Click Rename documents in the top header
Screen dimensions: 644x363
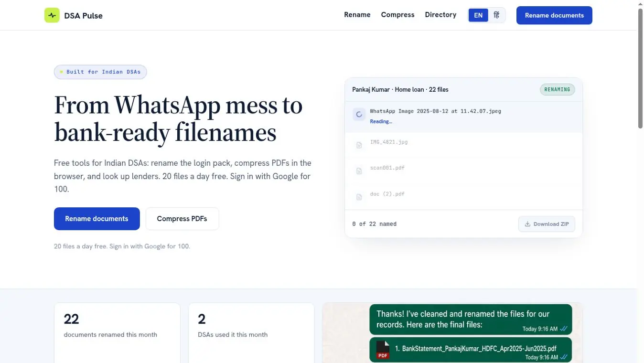[554, 15]
